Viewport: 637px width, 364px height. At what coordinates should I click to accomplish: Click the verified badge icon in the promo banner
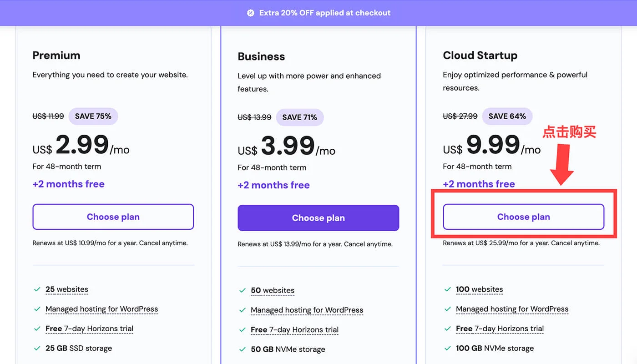[250, 13]
